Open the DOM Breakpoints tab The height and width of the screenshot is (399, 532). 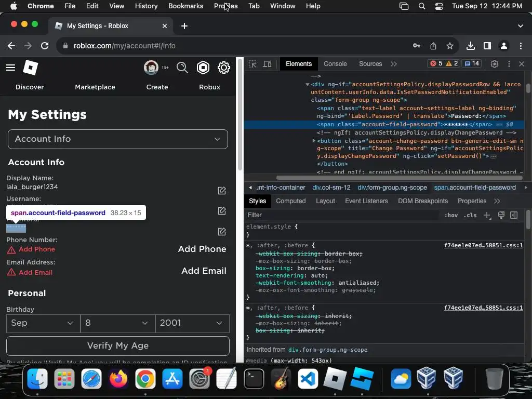click(423, 201)
